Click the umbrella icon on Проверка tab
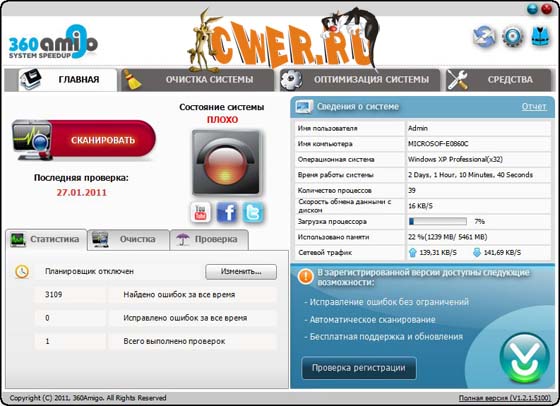 (183, 239)
